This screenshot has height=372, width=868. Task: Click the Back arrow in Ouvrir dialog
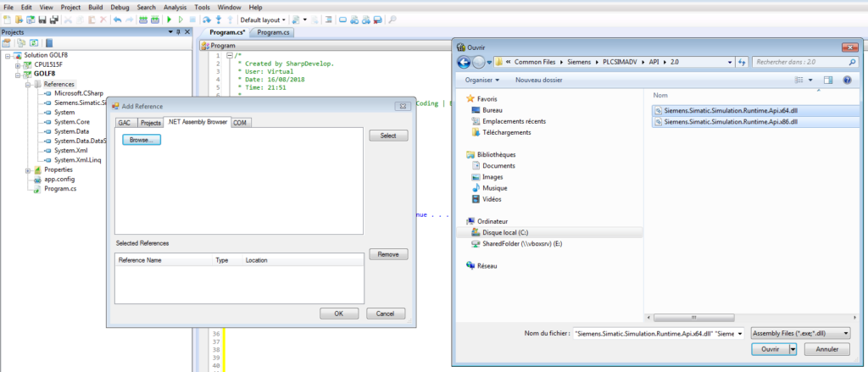coord(464,62)
